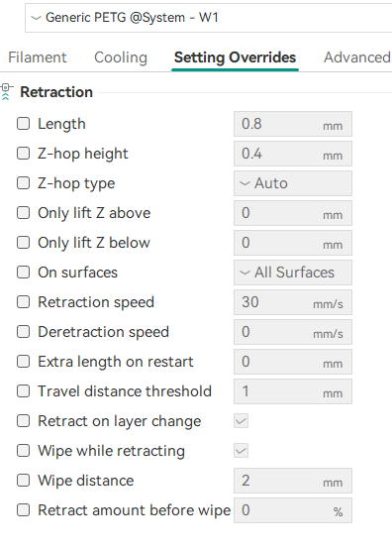Check the Wipe distance override box
This screenshot has height=549, width=392.
(x=23, y=481)
